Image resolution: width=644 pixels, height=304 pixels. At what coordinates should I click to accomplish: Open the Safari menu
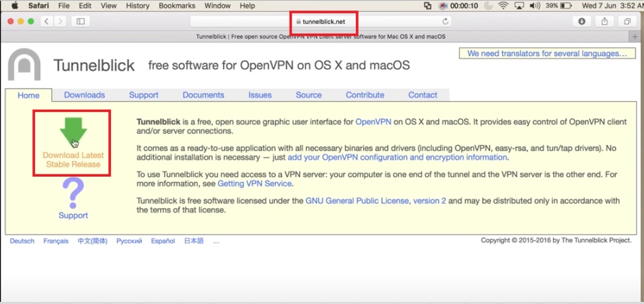(39, 6)
